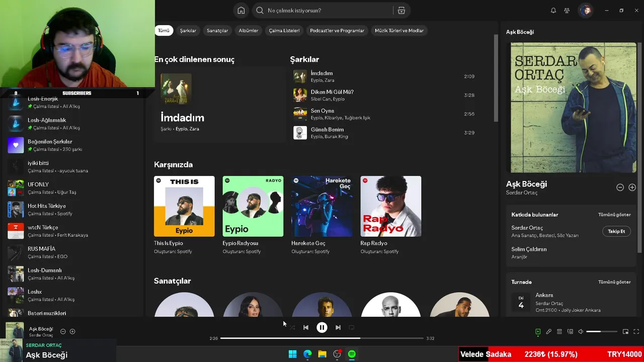This screenshot has height=362, width=644.
Task: Open the Hot Hits Türkiye playlist
Action: pyautogui.click(x=73, y=210)
